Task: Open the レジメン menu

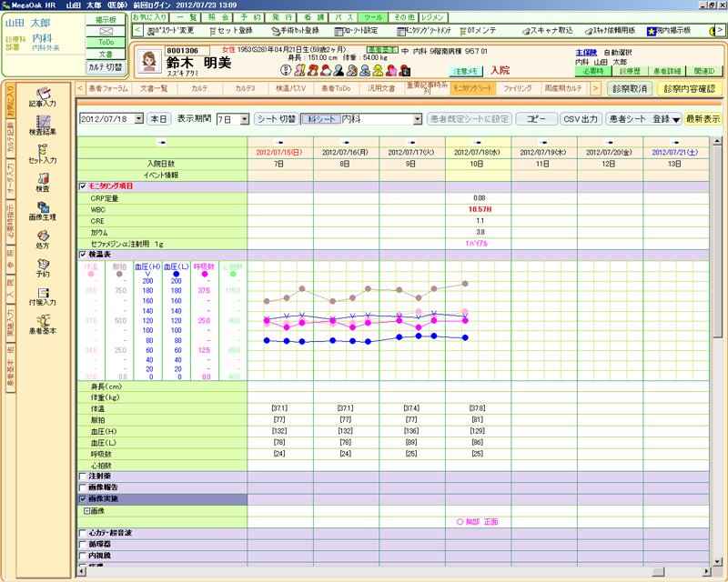Action: 432,17
